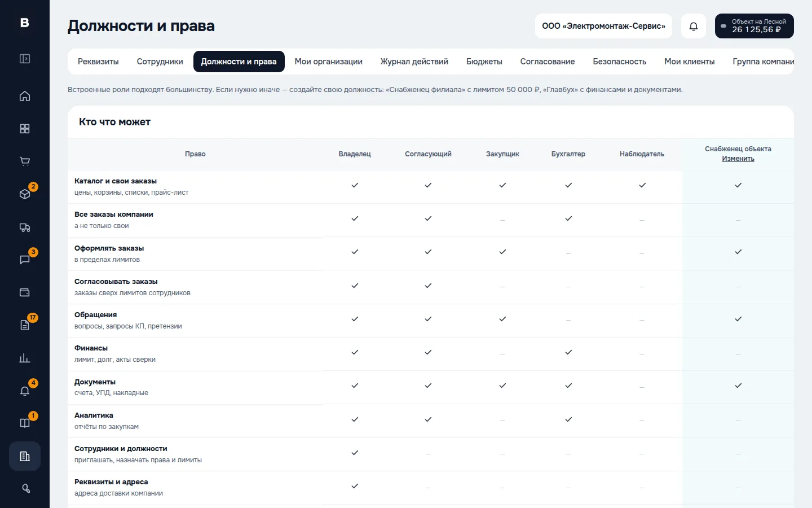
Task: Click the B logo in the sidebar
Action: 25,23
